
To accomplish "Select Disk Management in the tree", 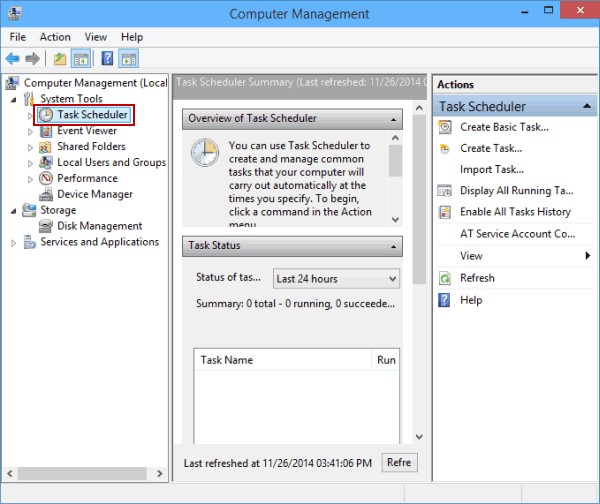I will coord(99,226).
